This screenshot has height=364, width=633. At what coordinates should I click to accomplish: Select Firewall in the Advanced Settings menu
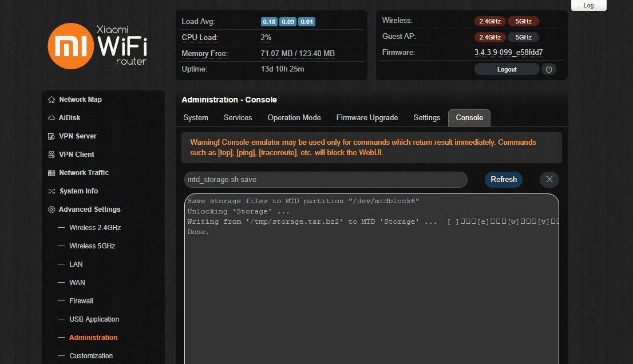[81, 300]
